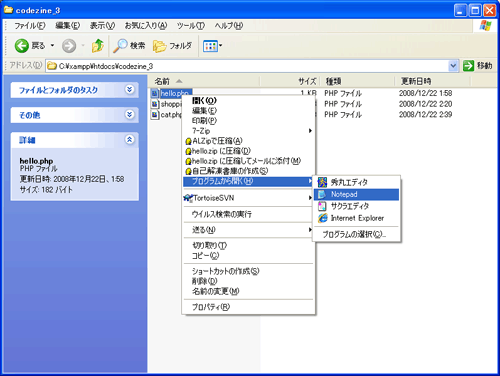
Task: Expand the address bar dropdown arrow
Action: click(x=453, y=66)
